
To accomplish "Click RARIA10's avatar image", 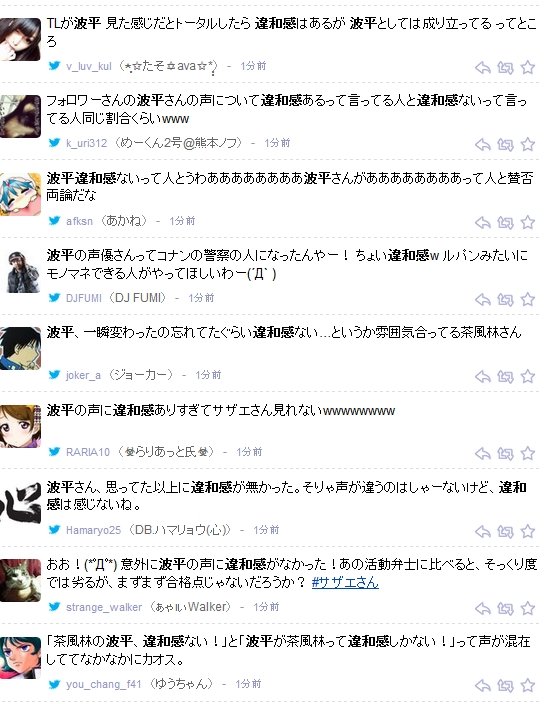I will [20, 427].
